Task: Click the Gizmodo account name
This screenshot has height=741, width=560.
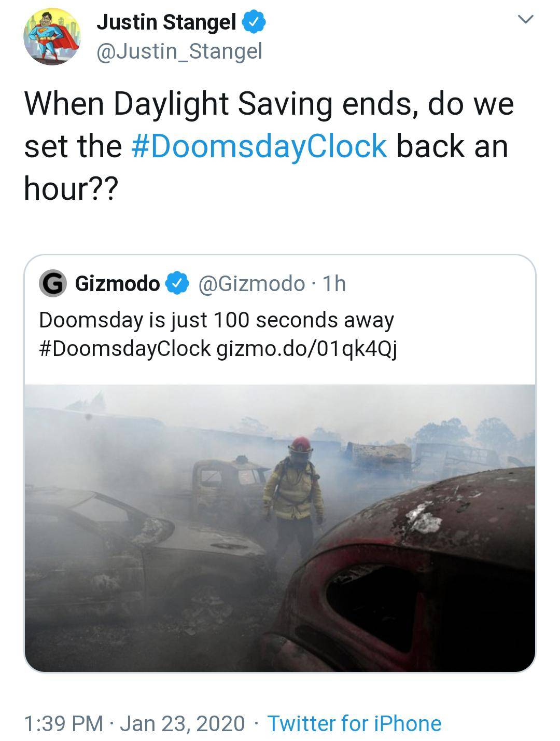Action: (117, 284)
